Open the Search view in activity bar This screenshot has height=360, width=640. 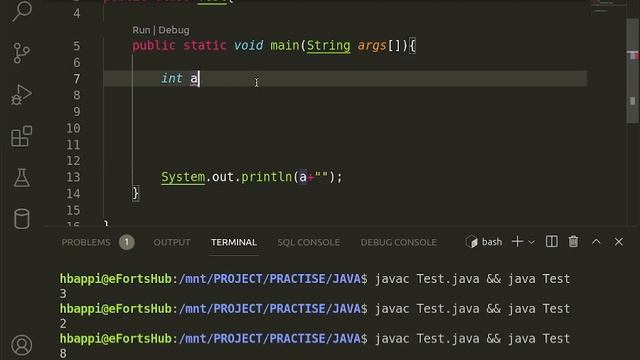[x=22, y=10]
